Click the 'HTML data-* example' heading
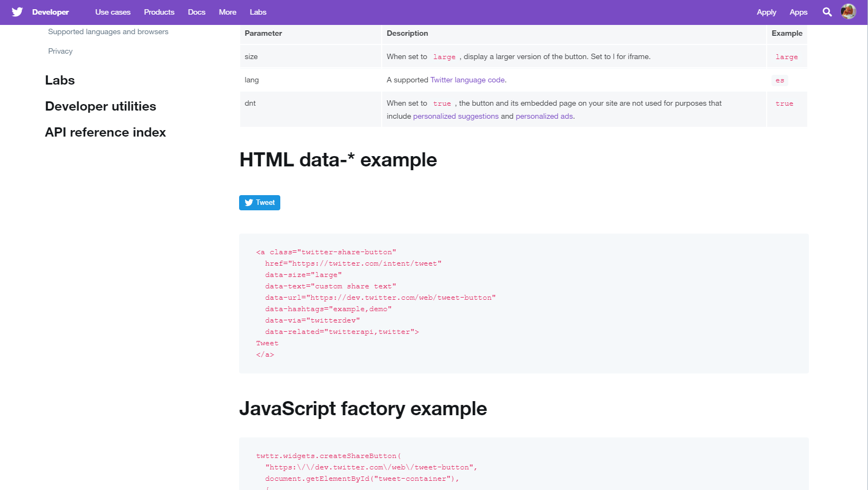 point(338,160)
